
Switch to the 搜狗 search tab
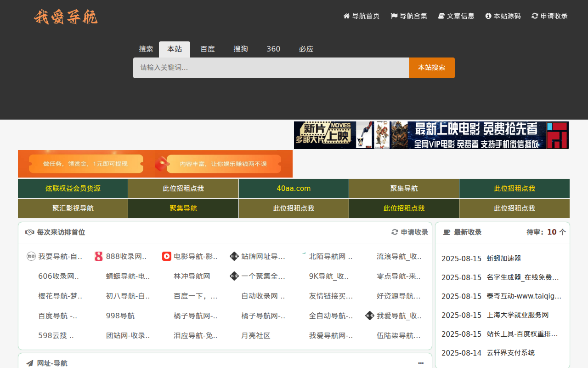[x=241, y=49]
